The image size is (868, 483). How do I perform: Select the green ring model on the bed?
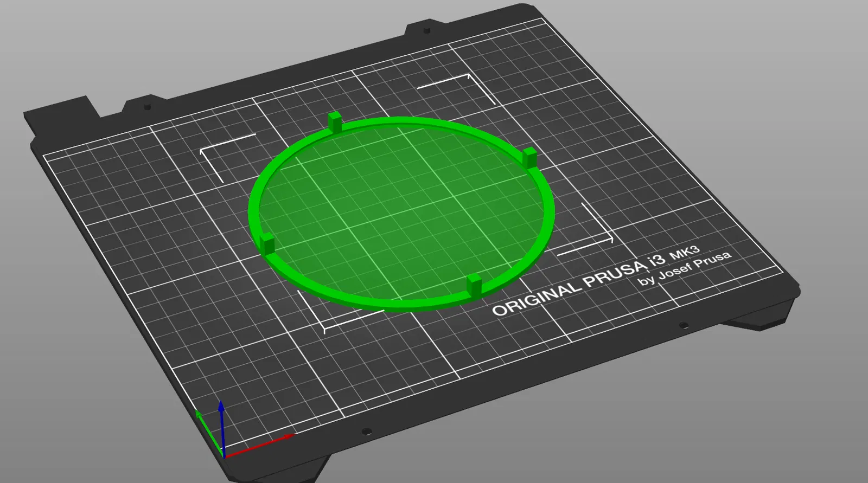pos(402,212)
